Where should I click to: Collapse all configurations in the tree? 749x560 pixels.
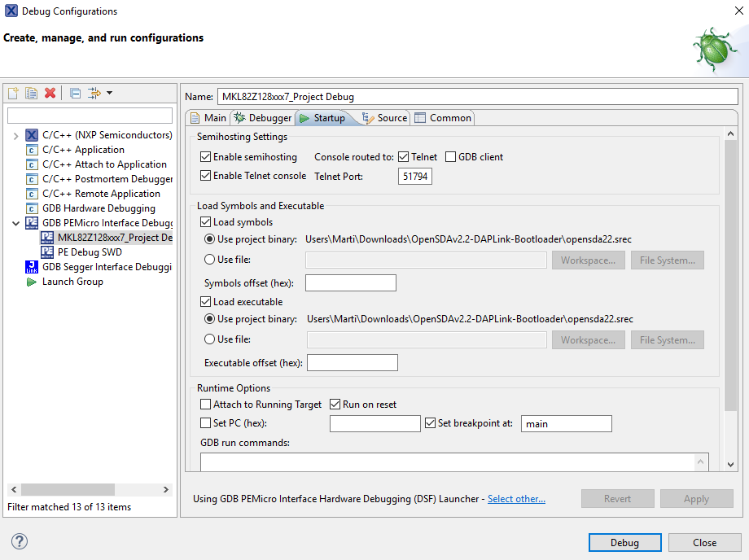pos(75,94)
